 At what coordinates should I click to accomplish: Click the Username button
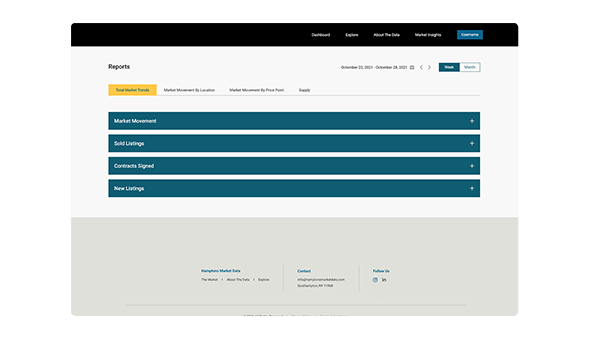coord(470,35)
